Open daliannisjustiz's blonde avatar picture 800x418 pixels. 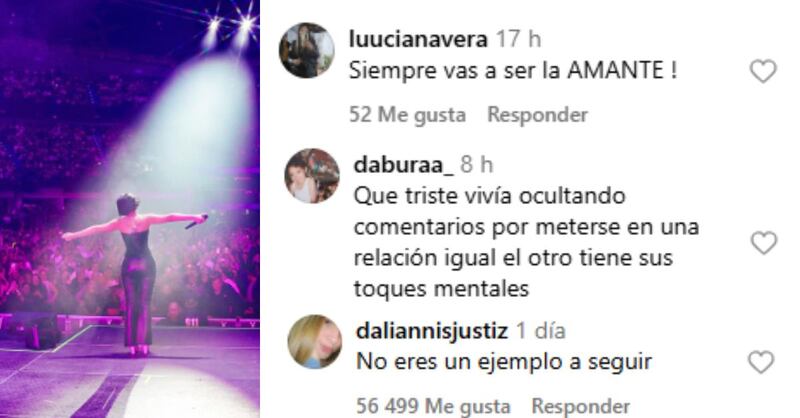[315, 341]
